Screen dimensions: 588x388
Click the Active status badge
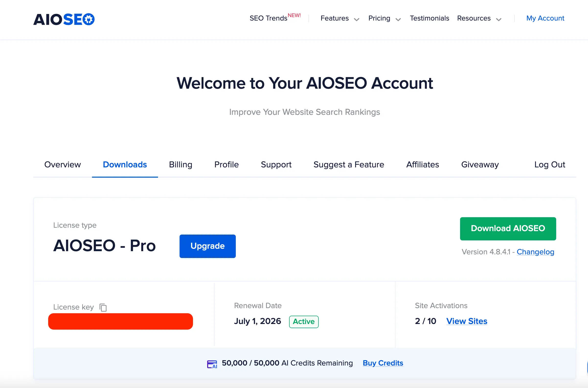[304, 322]
